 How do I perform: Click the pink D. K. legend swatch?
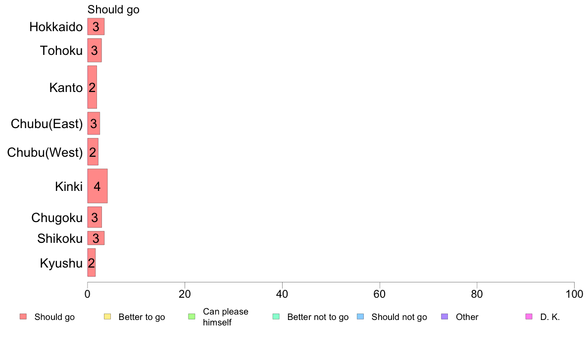pos(529,317)
